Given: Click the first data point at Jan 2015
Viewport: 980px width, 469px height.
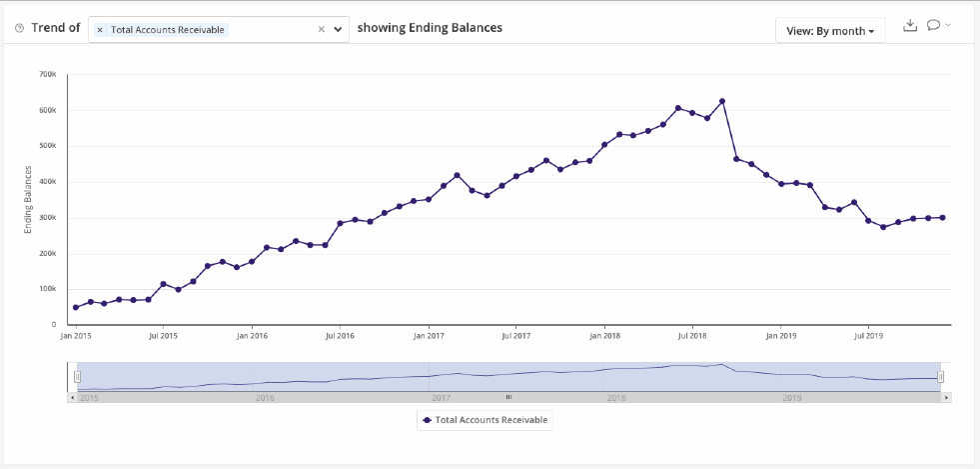Looking at the screenshot, I should 76,307.
